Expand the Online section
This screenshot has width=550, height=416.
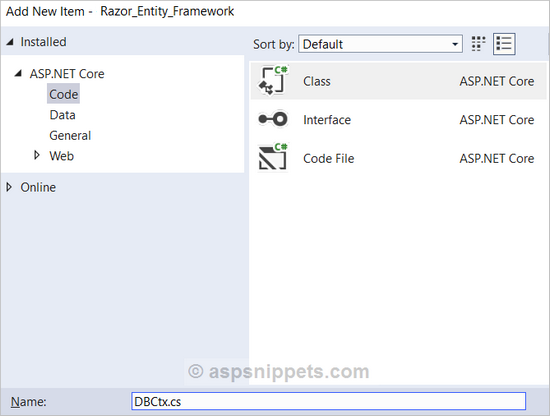pyautogui.click(x=9, y=187)
